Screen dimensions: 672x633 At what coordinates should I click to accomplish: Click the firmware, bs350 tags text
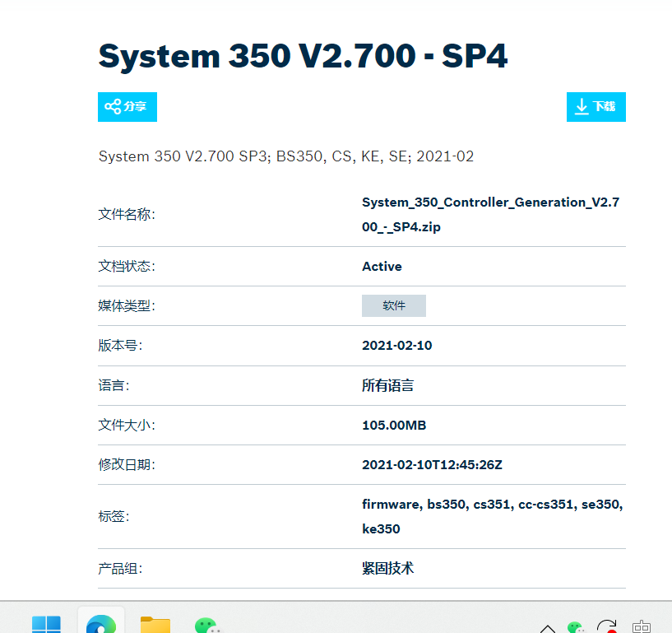[x=492, y=516]
